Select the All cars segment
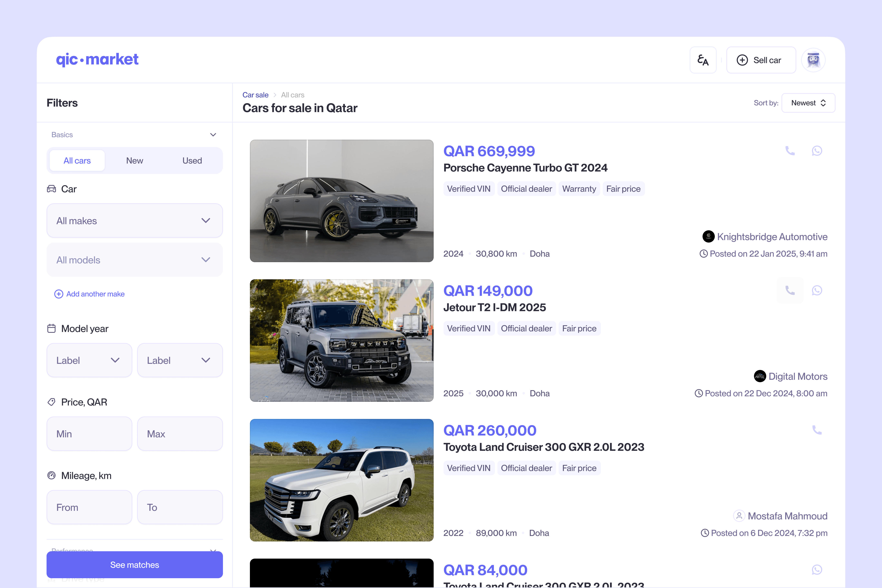This screenshot has height=588, width=882. 77,160
